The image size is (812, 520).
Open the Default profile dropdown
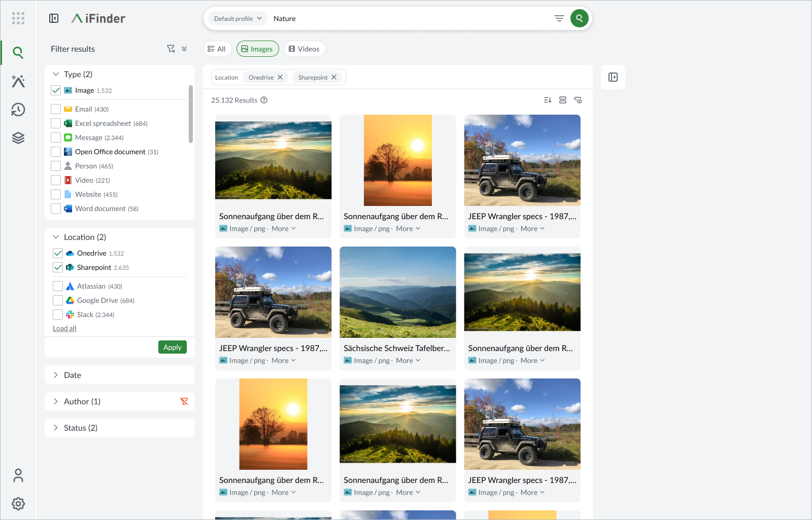coord(238,18)
